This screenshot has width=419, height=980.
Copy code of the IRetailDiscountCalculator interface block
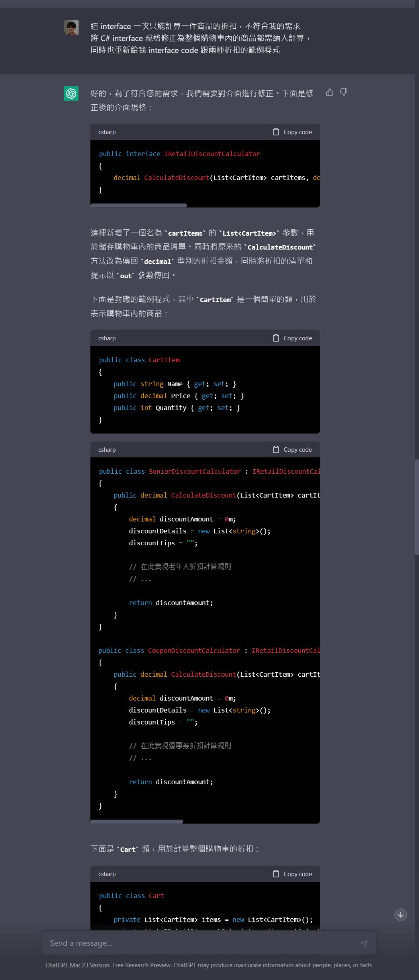[293, 132]
